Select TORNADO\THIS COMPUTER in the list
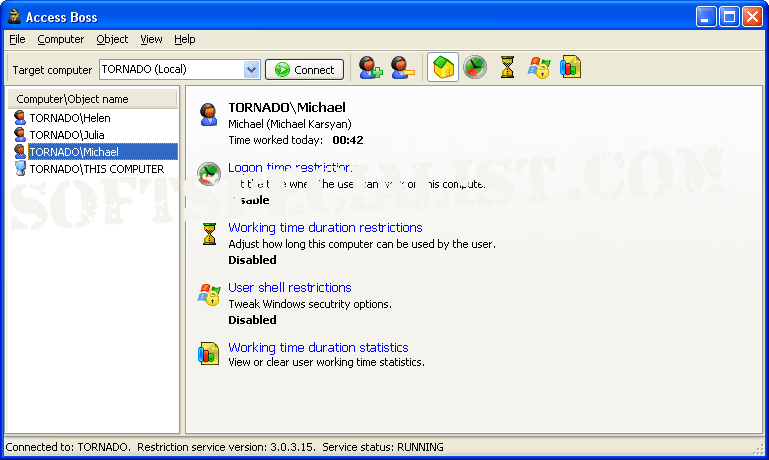This screenshot has width=769, height=460. 97,169
